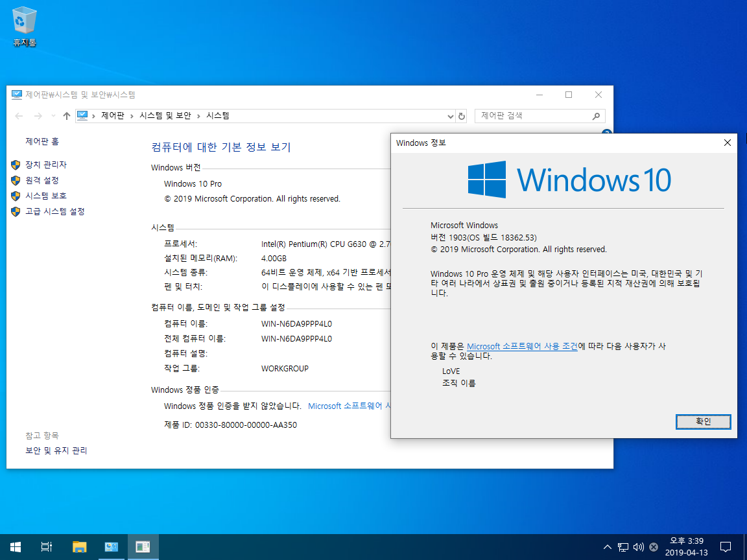Activate the winver taskbar icon
Image resolution: width=747 pixels, height=560 pixels.
tap(143, 546)
